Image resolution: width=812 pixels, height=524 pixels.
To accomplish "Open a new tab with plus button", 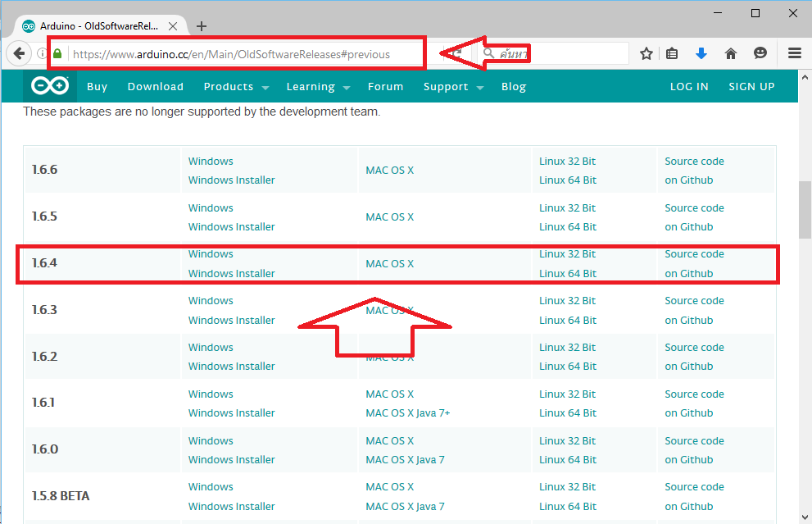I will click(202, 26).
